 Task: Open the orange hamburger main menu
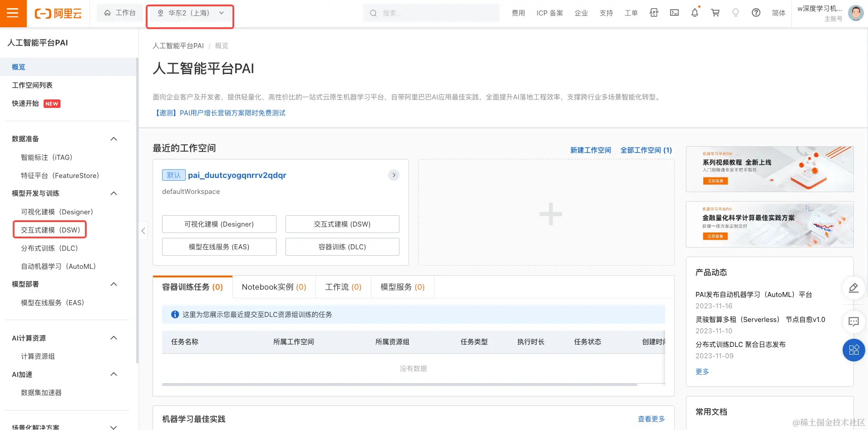pos(13,13)
